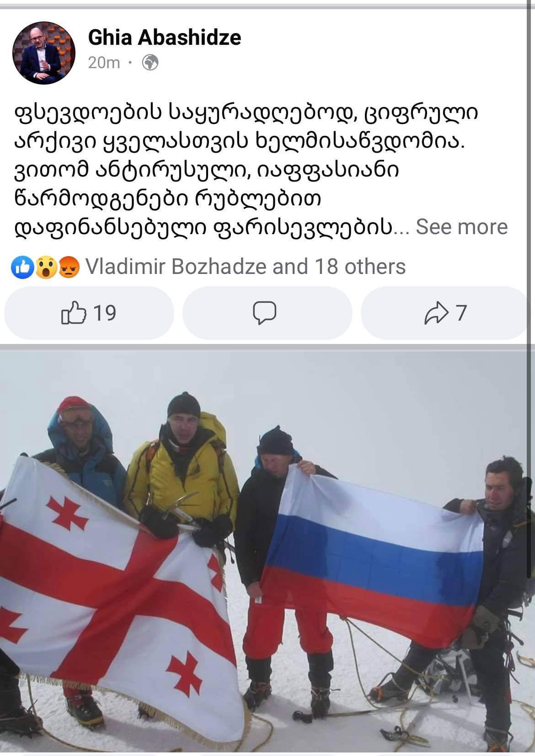Toggle Like with the thumbs-up outline icon
Screen dimensions: 535x756
coord(73,313)
